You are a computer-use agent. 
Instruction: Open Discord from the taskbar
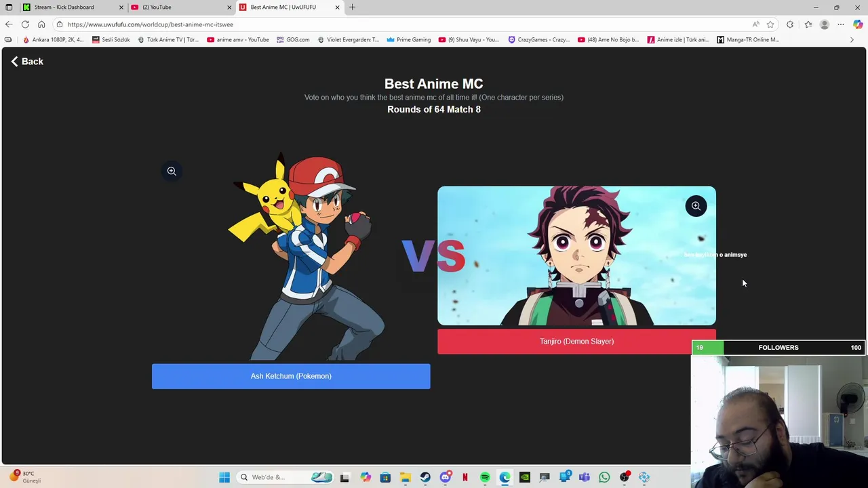pyautogui.click(x=445, y=477)
